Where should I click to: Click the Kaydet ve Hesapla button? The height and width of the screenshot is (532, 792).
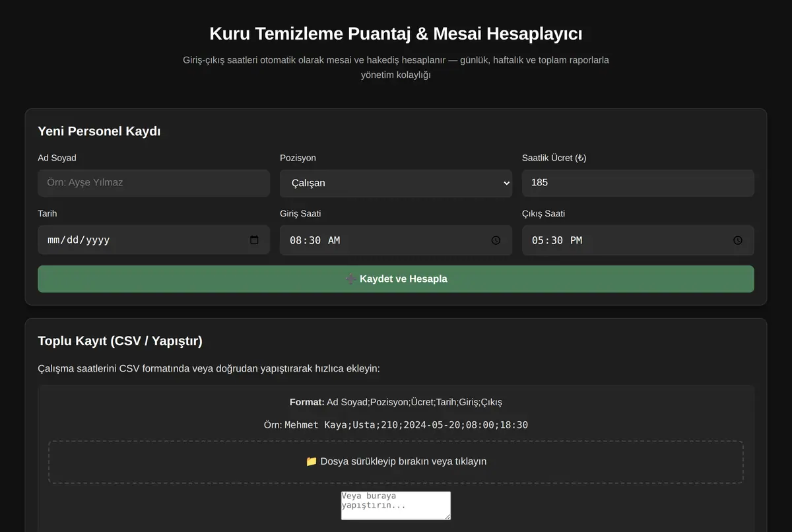(x=396, y=279)
